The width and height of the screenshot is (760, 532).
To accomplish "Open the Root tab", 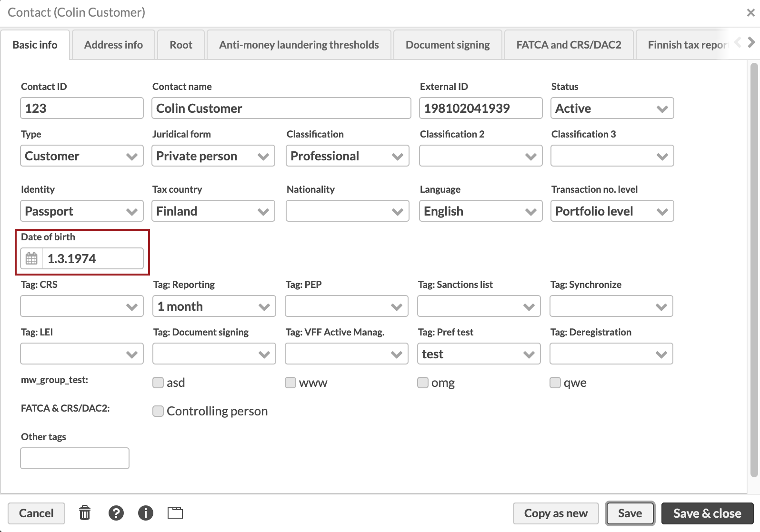I will click(181, 45).
